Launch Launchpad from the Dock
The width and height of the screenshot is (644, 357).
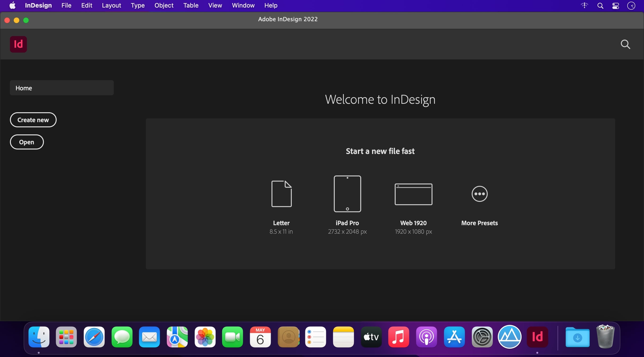tap(66, 337)
